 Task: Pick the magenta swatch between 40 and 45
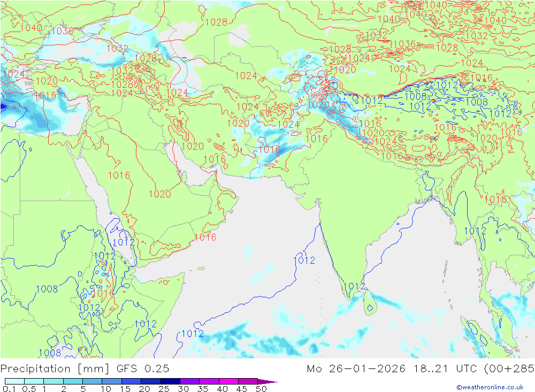[x=228, y=381]
